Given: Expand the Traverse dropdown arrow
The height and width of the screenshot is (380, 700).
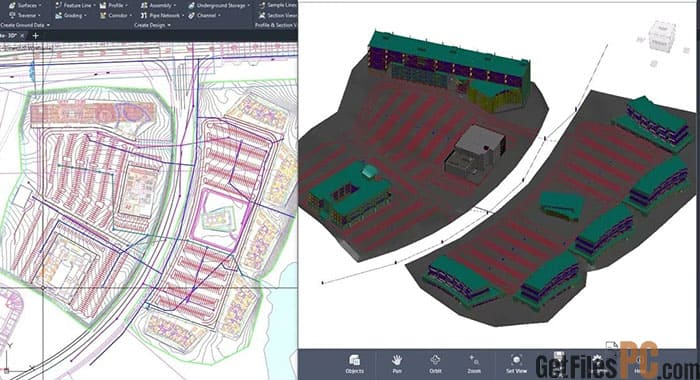Looking at the screenshot, I should click(x=39, y=15).
